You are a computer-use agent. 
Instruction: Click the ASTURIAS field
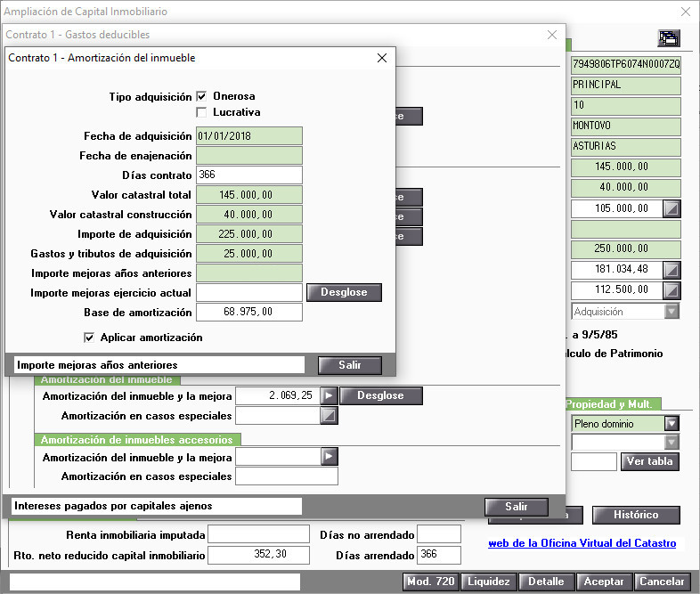click(626, 147)
